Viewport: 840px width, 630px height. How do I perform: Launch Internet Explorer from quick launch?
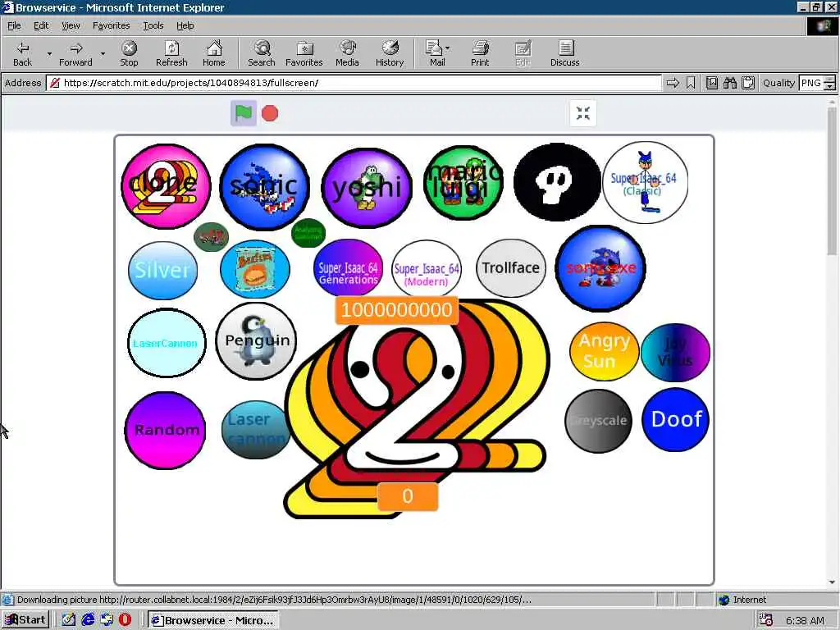point(88,620)
